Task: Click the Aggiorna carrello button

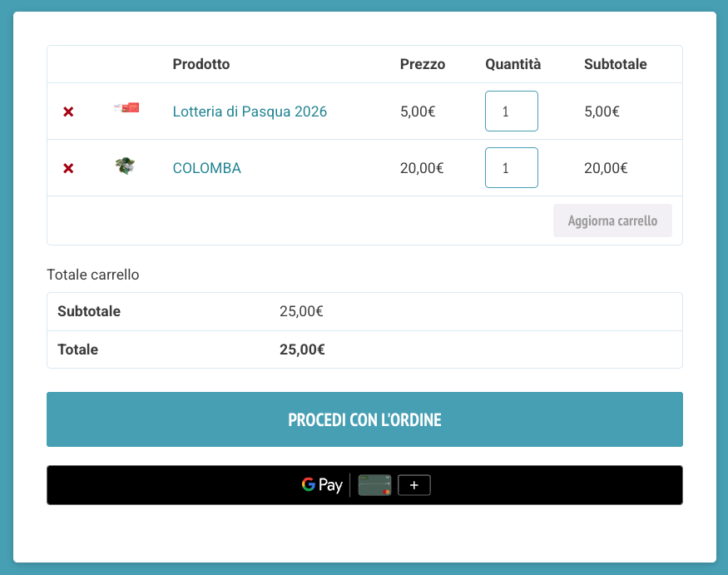Action: pos(612,221)
